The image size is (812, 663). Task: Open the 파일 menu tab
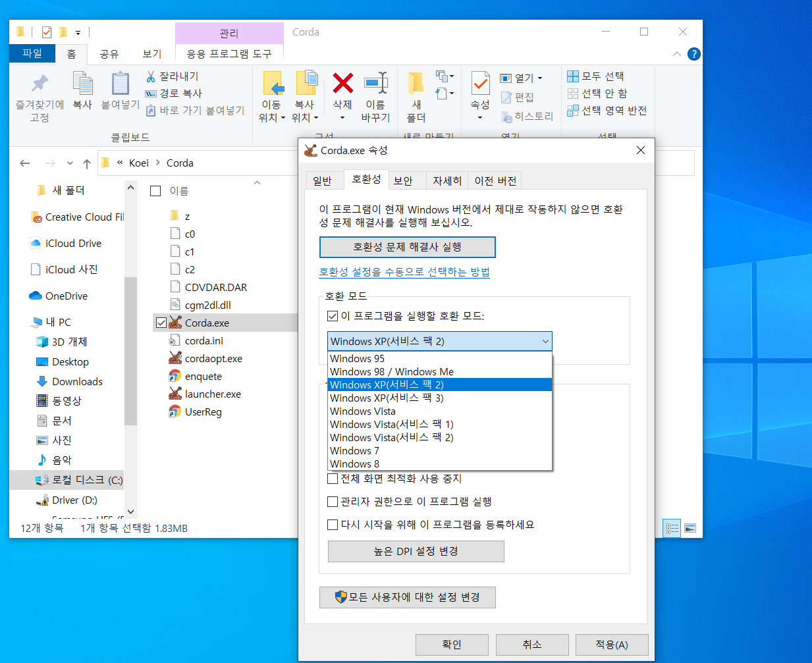[32, 53]
